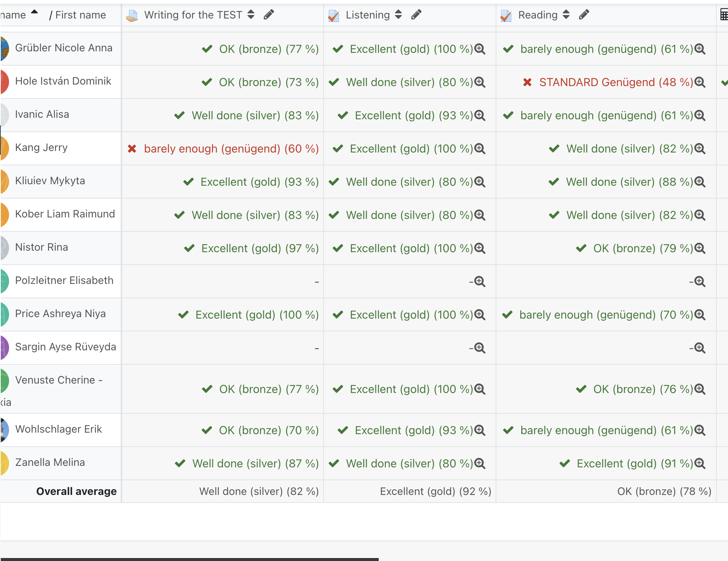
Task: Sort by the Listening column arrows
Action: coord(398,15)
